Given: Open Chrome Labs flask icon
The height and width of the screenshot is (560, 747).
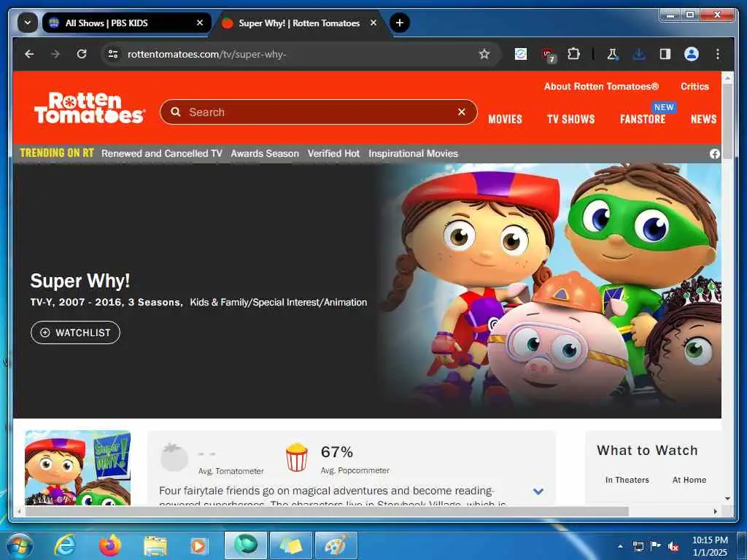Looking at the screenshot, I should pos(612,54).
